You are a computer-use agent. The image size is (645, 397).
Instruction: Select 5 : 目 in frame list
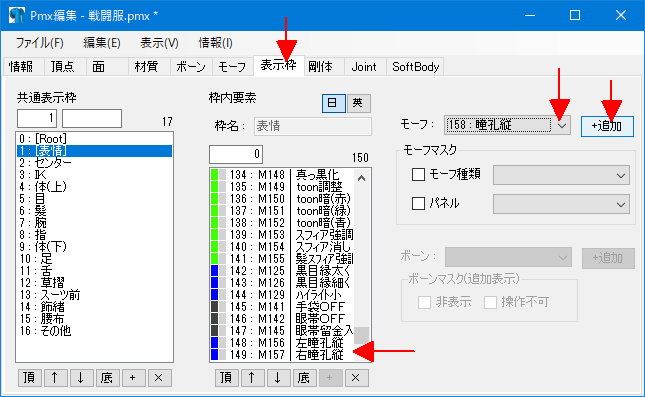point(94,199)
